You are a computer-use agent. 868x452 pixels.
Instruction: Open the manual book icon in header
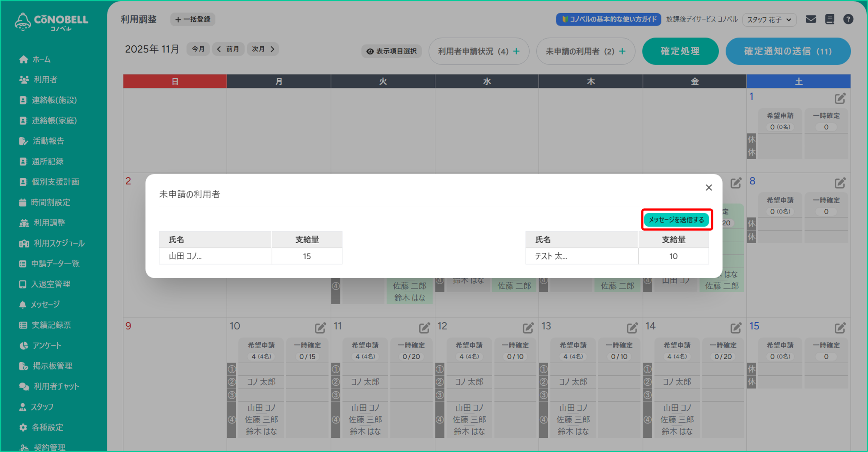point(829,19)
